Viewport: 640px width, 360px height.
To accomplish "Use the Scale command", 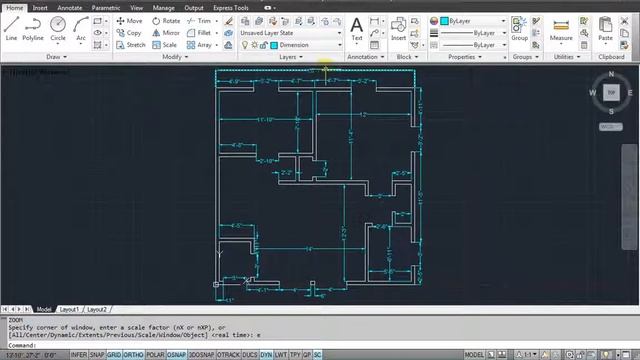I will click(x=164, y=45).
